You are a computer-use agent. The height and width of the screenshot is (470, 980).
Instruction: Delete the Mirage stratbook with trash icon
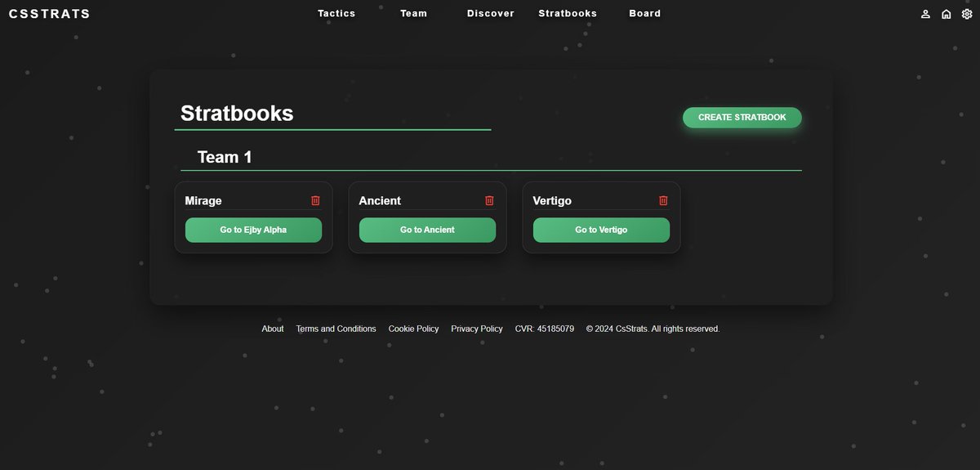tap(315, 200)
